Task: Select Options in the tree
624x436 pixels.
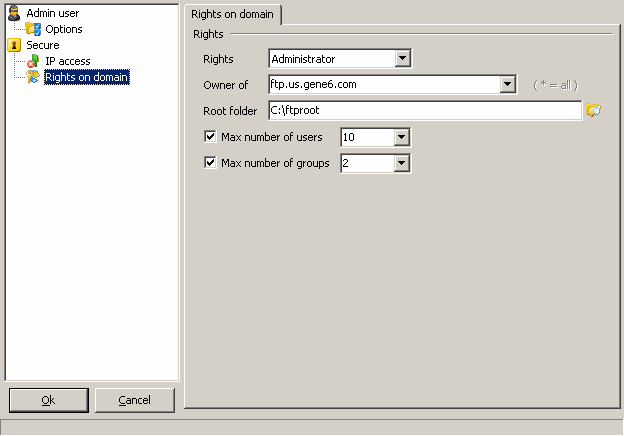Action: (x=64, y=29)
